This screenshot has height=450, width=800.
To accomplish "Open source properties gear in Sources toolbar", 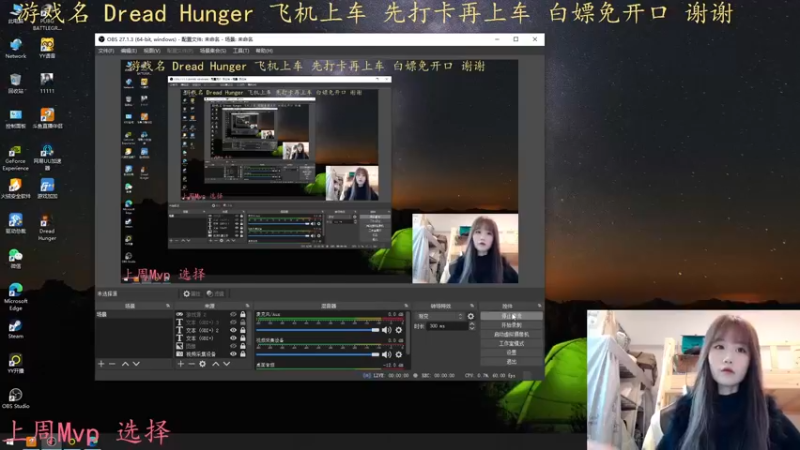I will point(203,364).
